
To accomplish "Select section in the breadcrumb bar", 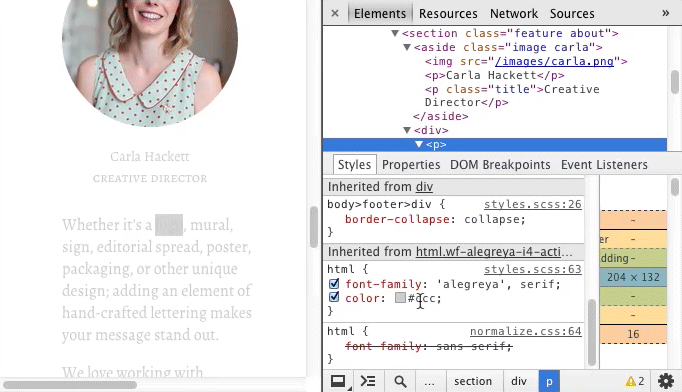I will coord(473,381).
